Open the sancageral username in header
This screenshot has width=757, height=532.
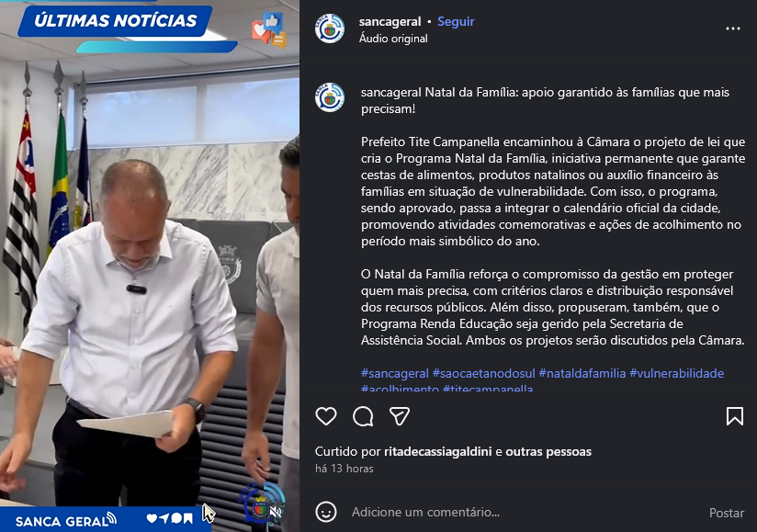coord(390,22)
